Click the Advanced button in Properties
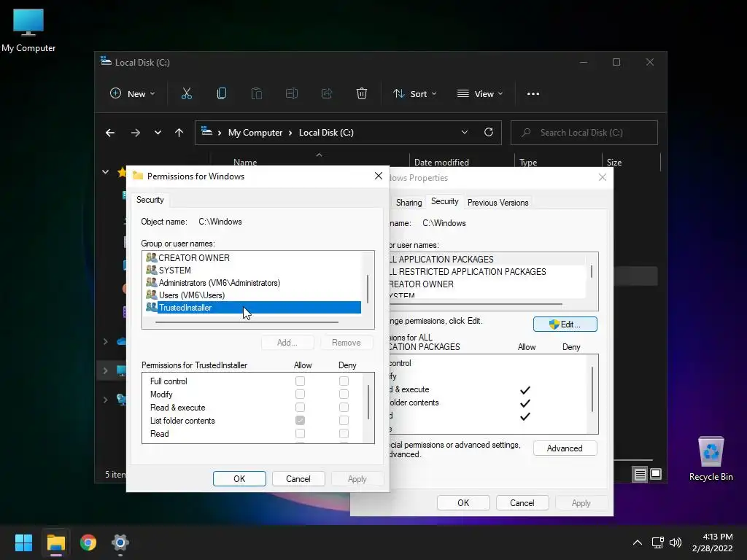Viewport: 747px width, 560px height. [565, 448]
